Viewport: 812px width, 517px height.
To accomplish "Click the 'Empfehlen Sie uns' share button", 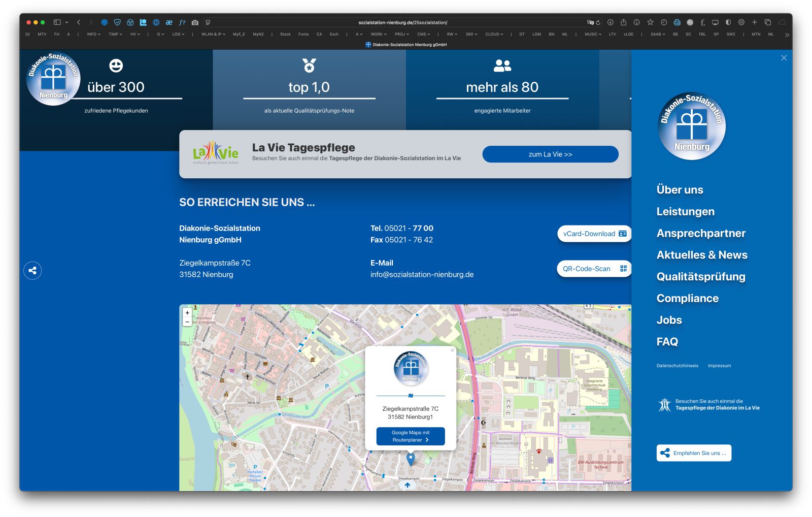I will [x=694, y=453].
